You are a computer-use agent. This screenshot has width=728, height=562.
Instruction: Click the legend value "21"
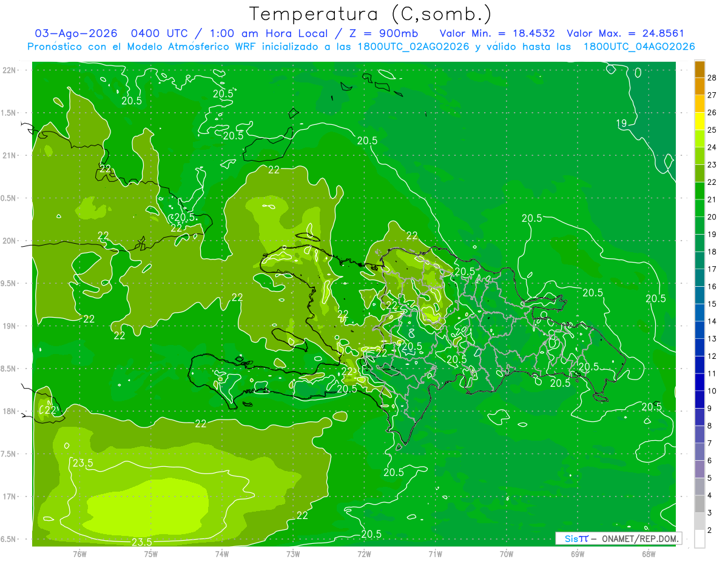pyautogui.click(x=712, y=199)
